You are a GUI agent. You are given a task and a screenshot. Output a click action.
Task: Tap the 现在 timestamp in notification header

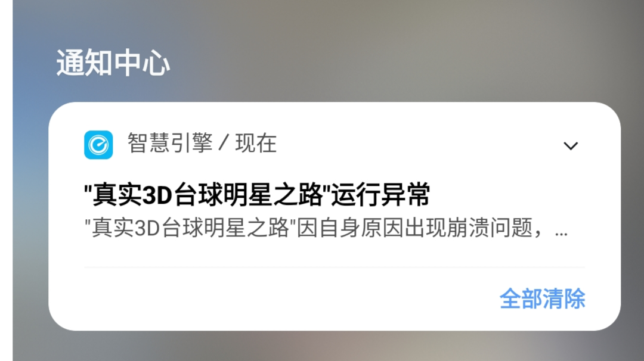256,143
